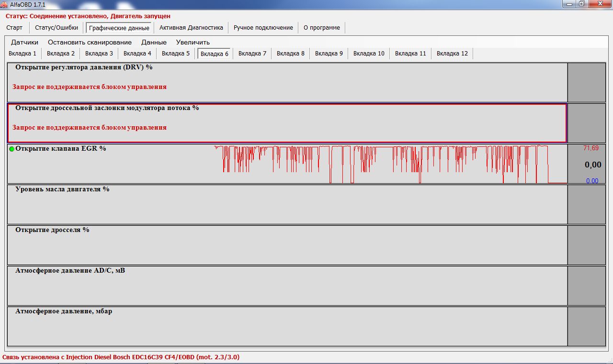Image resolution: width=613 pixels, height=364 pixels.
Task: Close the AlfaOBD window
Action: tap(599, 3)
